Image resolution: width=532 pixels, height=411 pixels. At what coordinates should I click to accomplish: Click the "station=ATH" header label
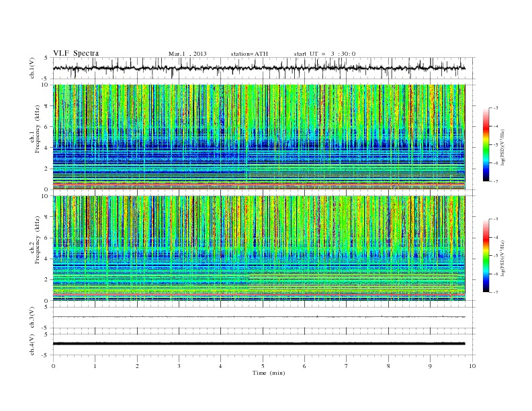[x=249, y=54]
